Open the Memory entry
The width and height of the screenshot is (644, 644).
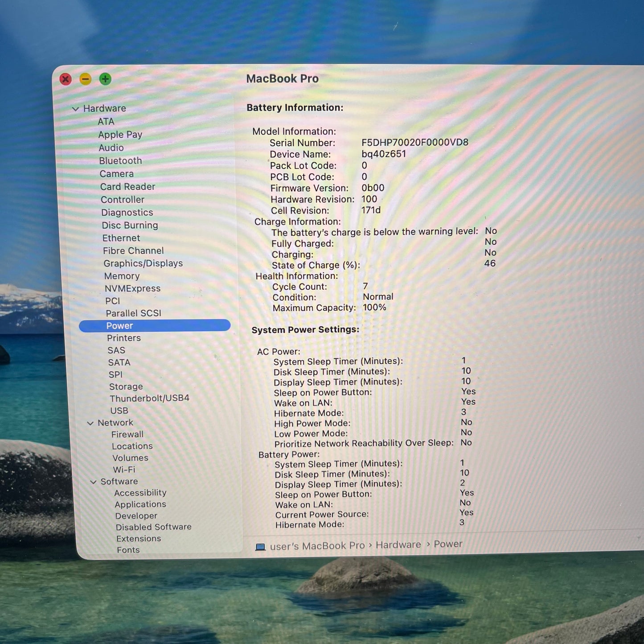[x=122, y=276]
